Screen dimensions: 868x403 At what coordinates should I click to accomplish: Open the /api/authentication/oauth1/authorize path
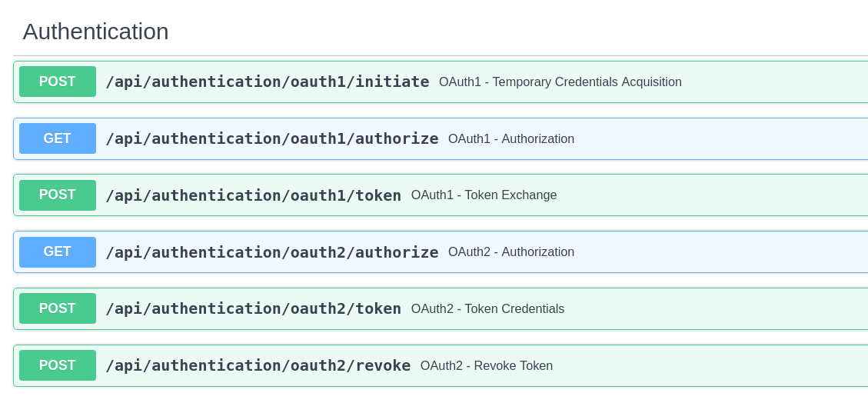[271, 138]
